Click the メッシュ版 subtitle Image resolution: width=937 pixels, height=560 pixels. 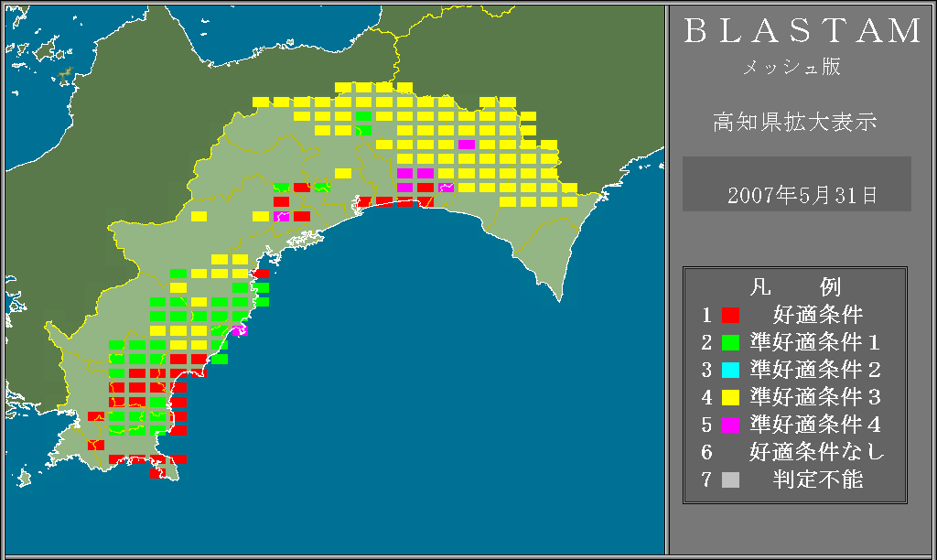pyautogui.click(x=791, y=68)
